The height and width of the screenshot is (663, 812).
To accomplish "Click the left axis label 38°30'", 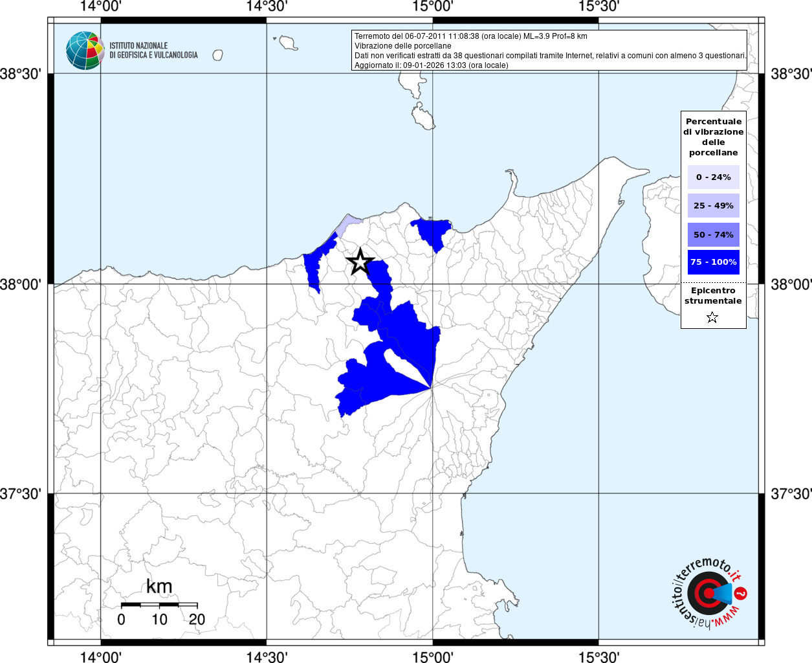I will 21,74.
